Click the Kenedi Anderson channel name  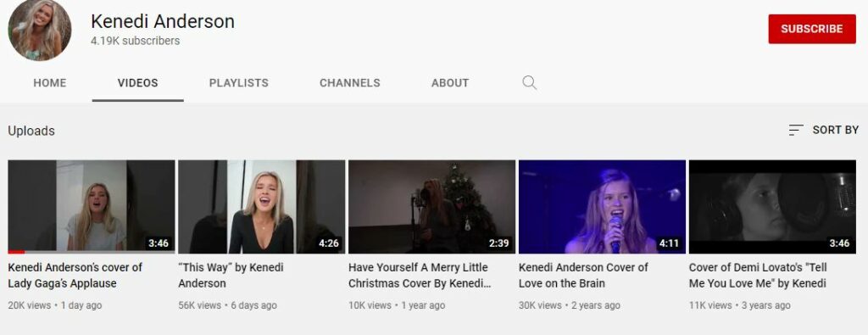click(163, 21)
